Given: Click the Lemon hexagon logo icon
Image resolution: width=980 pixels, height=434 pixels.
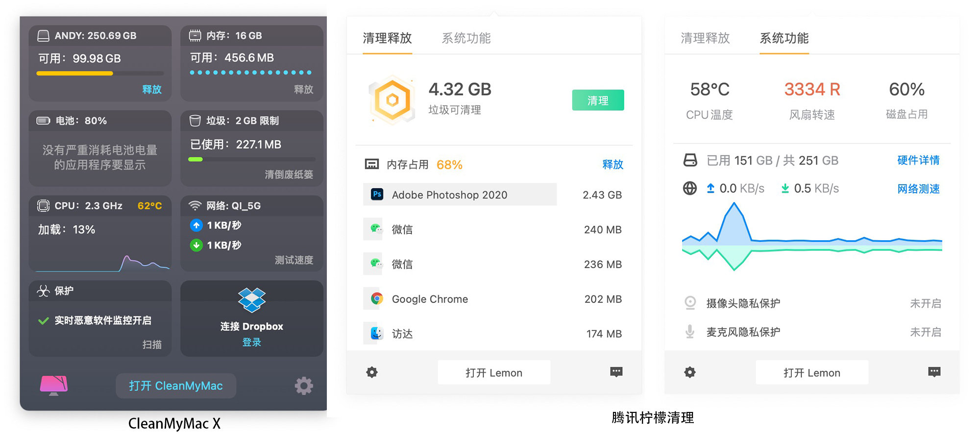Looking at the screenshot, I should pos(392,100).
